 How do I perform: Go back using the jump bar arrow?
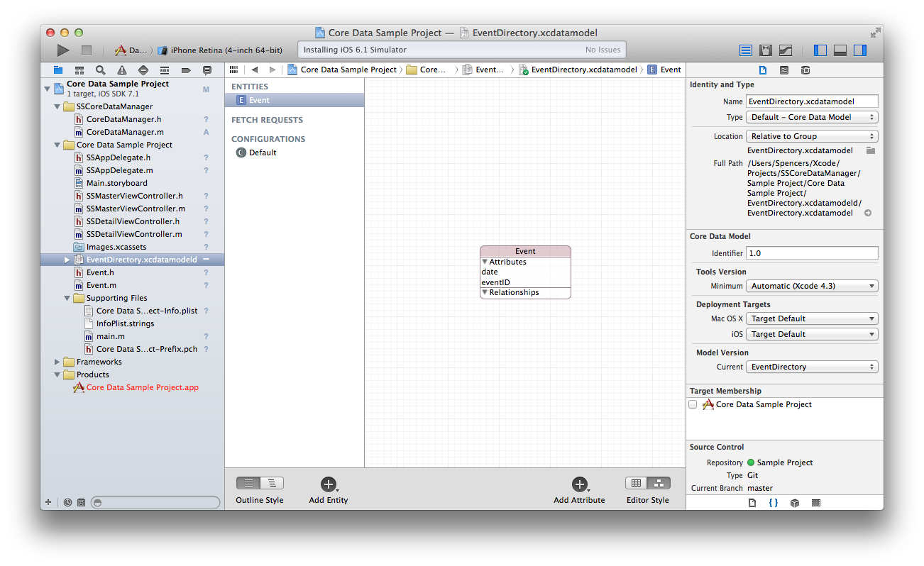coord(254,70)
